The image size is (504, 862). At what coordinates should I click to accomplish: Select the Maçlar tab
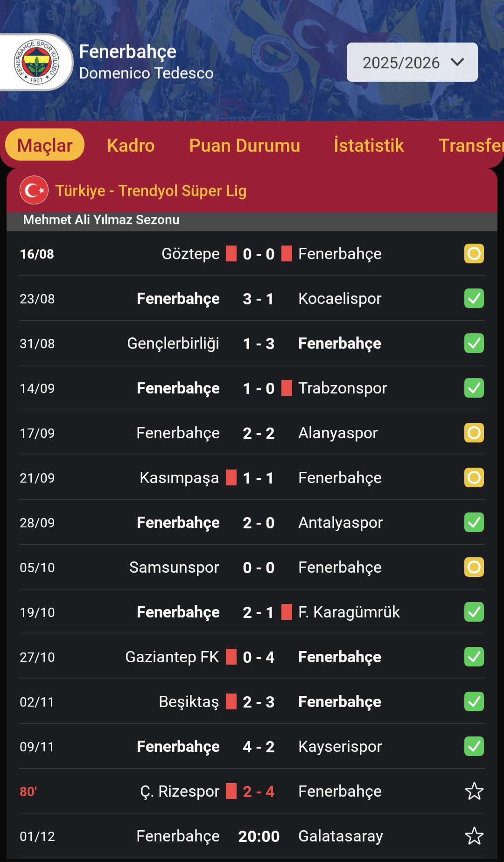coord(45,146)
